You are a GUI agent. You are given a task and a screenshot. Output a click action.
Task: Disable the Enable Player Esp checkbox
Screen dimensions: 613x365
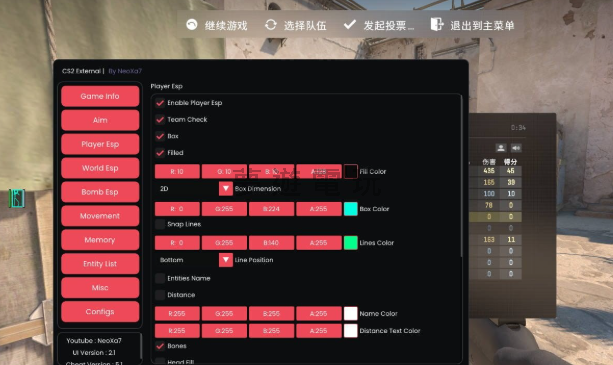(160, 103)
